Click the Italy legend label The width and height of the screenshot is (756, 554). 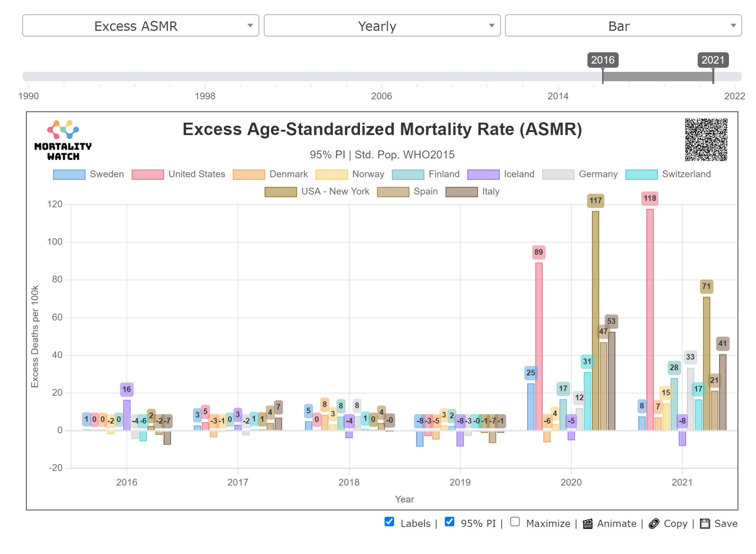click(x=491, y=192)
